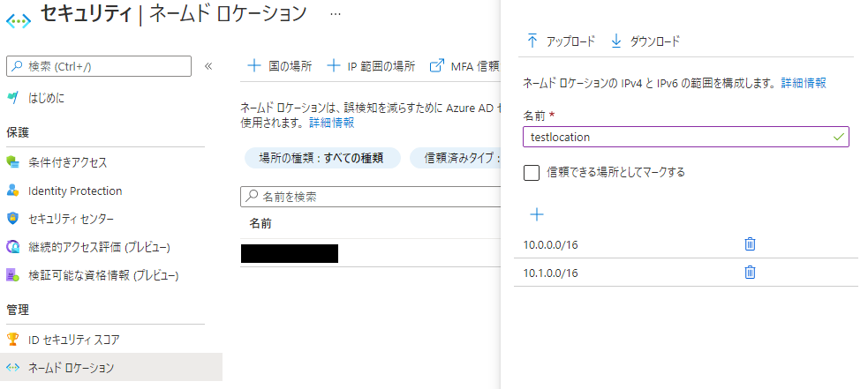Click the external link icon before MFA

pyautogui.click(x=437, y=66)
